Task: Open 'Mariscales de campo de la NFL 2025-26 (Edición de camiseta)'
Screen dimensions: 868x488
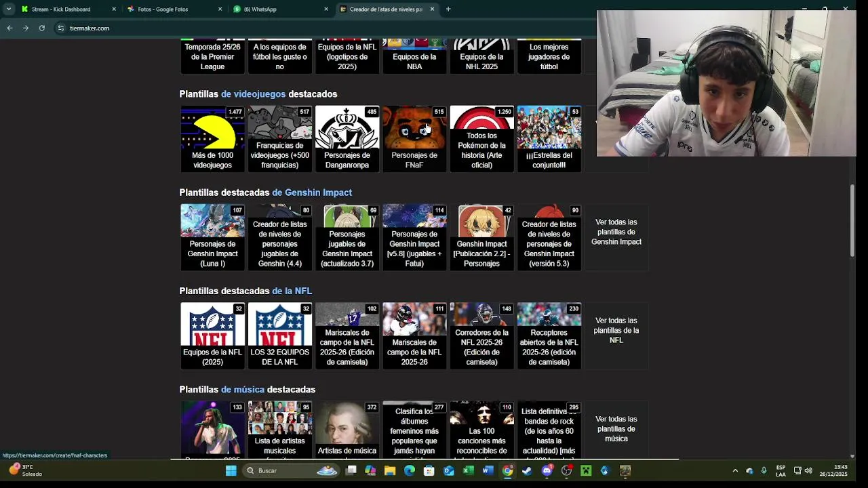Action: pyautogui.click(x=347, y=335)
